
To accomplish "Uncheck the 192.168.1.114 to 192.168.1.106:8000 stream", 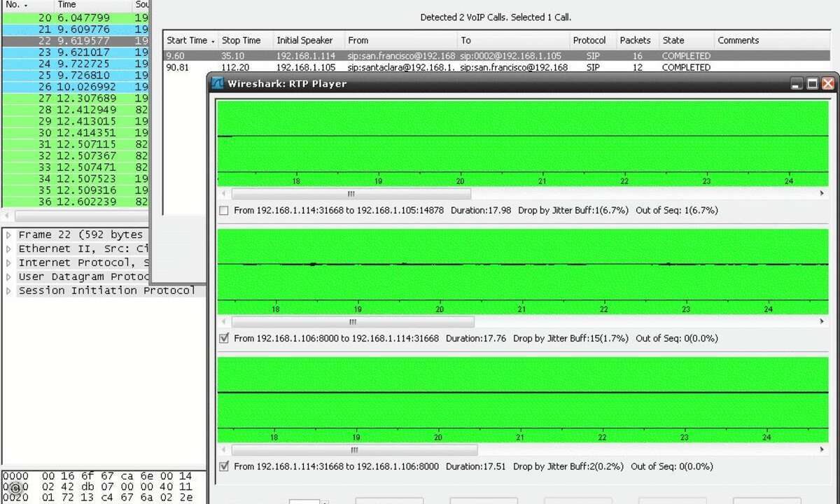I will [224, 467].
